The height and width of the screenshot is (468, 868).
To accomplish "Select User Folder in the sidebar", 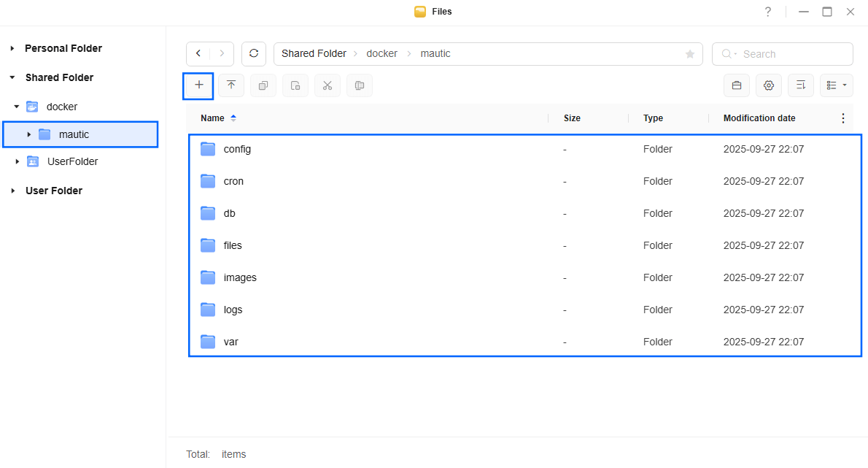I will coord(54,191).
